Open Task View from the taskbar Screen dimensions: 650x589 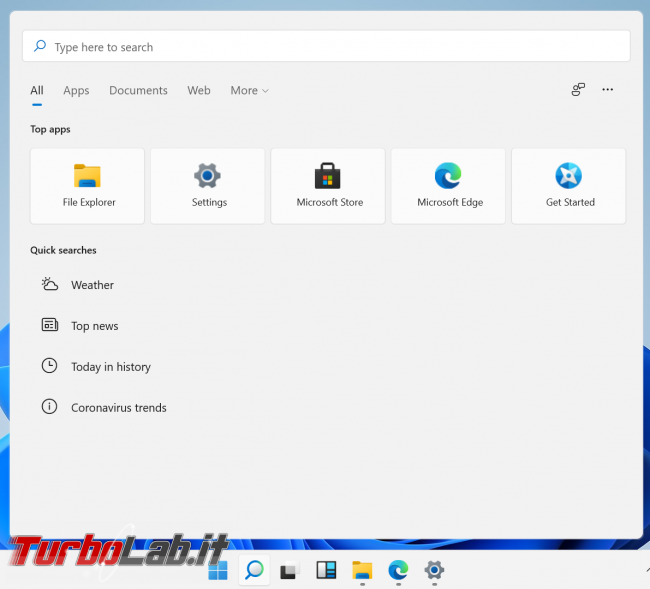[x=290, y=570]
